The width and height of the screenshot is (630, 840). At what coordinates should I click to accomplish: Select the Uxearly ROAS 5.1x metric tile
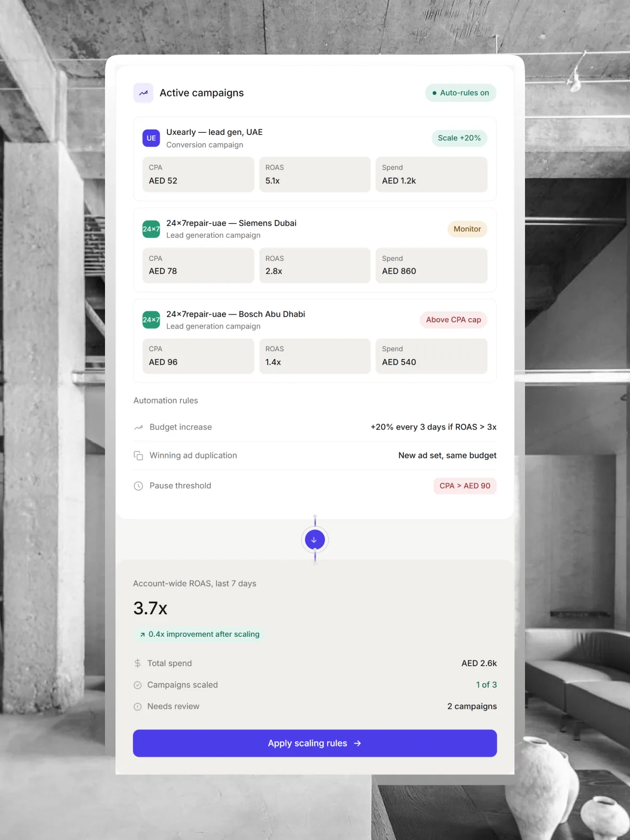click(315, 174)
